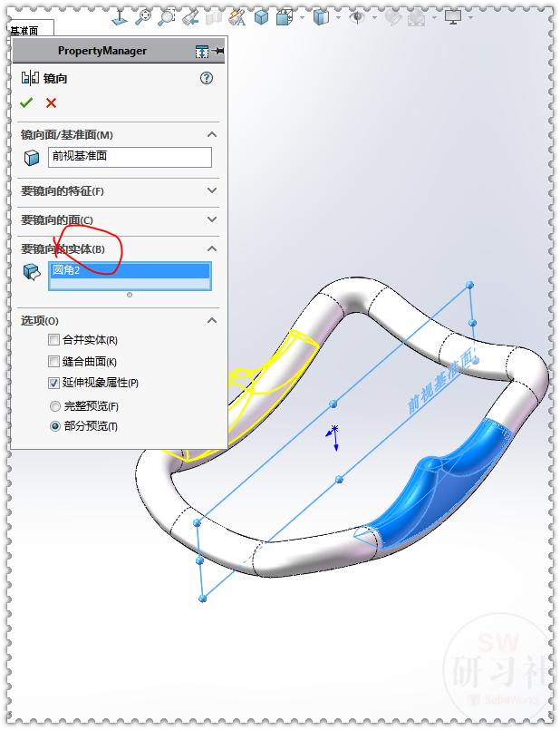The image size is (560, 730).
Task: Pin the PropertyManager panel
Action: click(217, 51)
